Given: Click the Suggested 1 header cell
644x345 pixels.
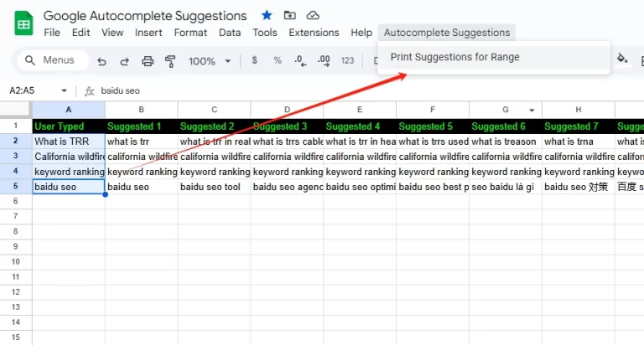Looking at the screenshot, I should tap(141, 126).
